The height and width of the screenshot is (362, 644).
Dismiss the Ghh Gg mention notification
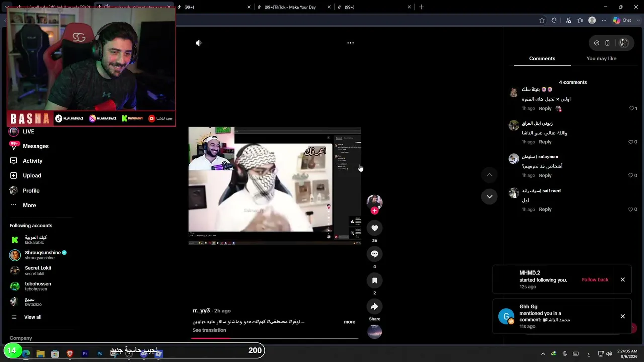622,316
